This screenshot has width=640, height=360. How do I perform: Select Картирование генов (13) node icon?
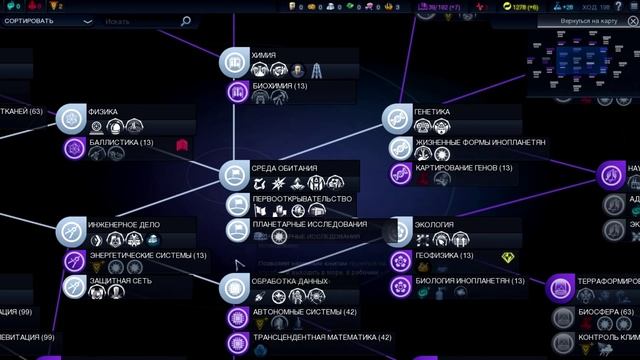coord(400,174)
